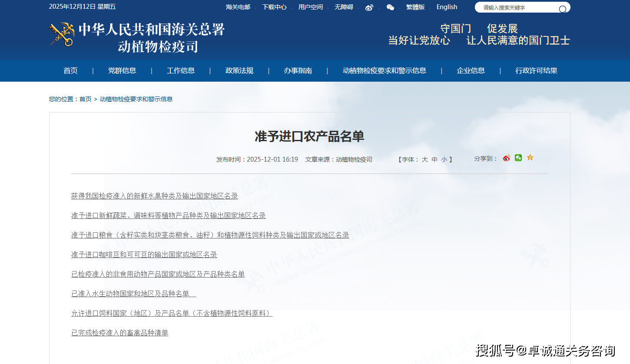Click the search magnifier icon
The height and width of the screenshot is (364, 630).
[x=562, y=8]
